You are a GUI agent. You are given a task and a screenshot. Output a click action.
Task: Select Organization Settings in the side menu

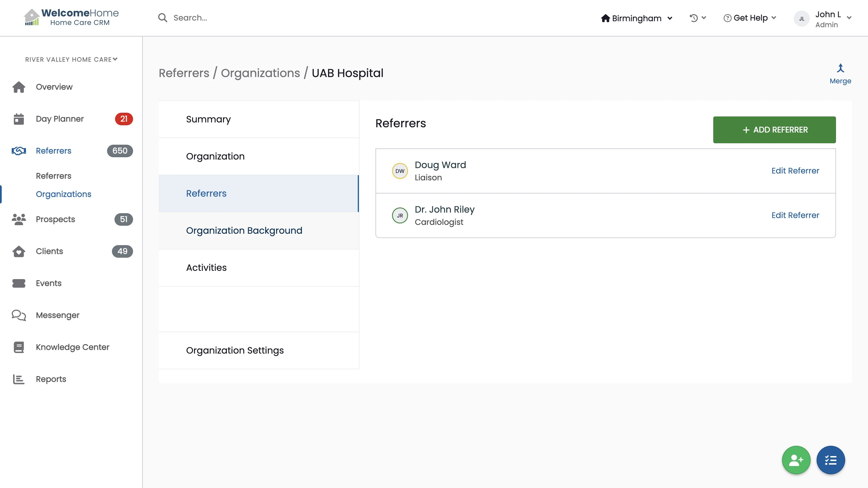[234, 351]
